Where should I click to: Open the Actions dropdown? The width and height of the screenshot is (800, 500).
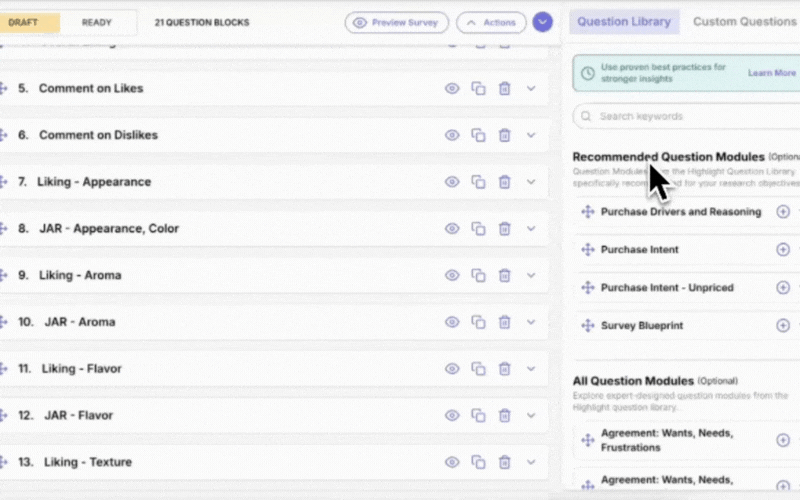pos(491,22)
